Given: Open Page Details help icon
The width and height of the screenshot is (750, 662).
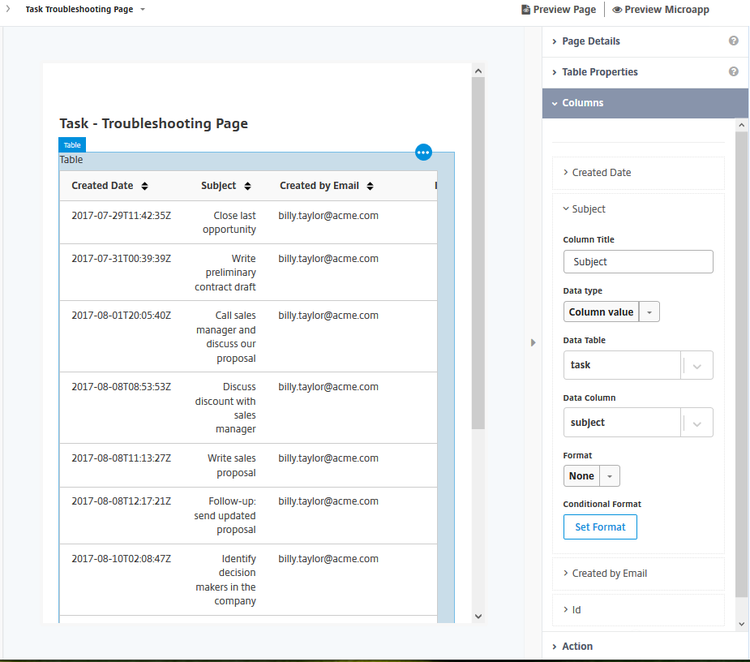Looking at the screenshot, I should 733,41.
